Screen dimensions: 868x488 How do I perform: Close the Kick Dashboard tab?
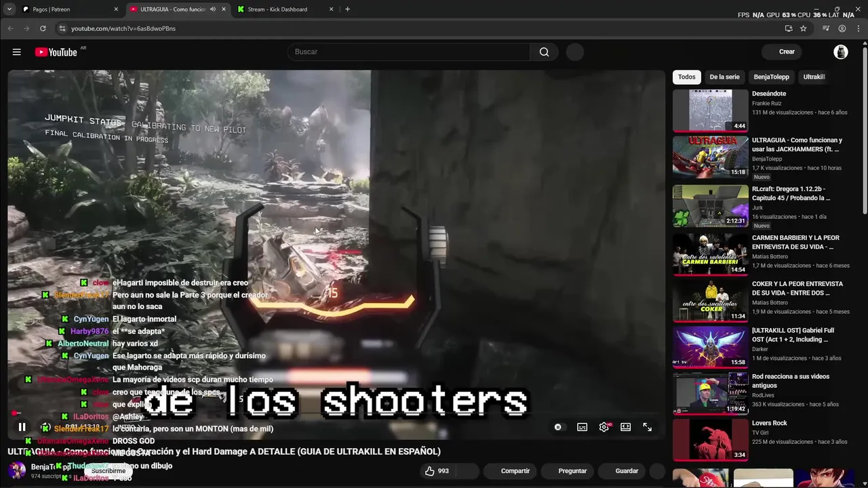point(331,9)
